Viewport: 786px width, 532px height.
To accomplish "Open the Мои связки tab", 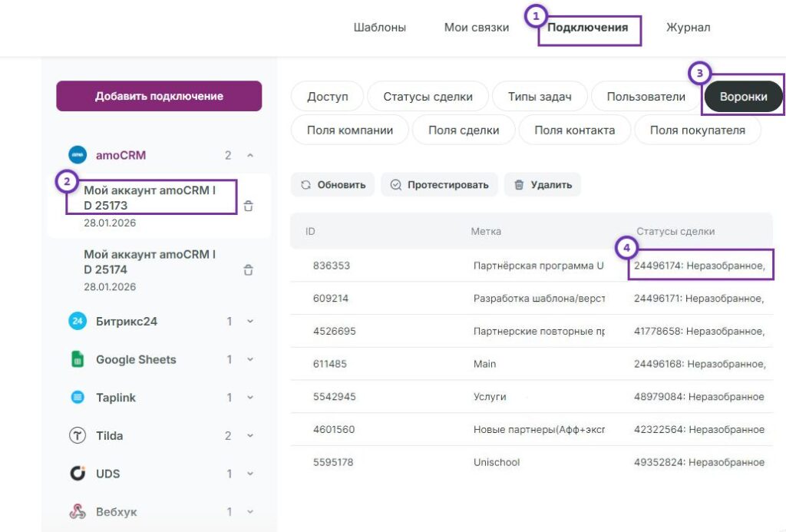I will point(476,27).
